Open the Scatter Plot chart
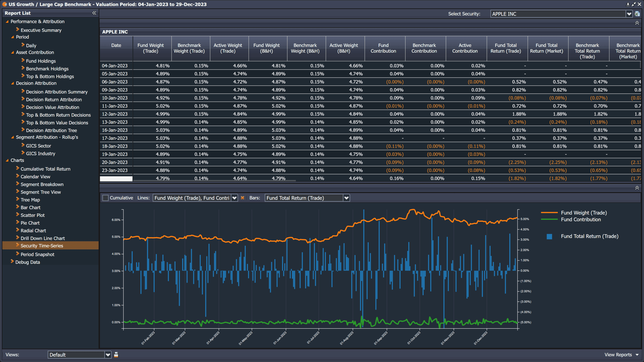The height and width of the screenshot is (362, 644). tap(33, 215)
